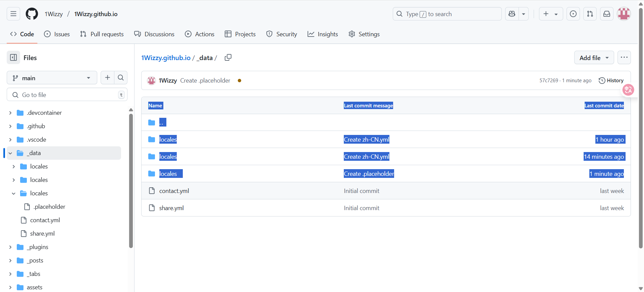Expand the .github folder chevron
The width and height of the screenshot is (644, 292).
click(x=10, y=126)
